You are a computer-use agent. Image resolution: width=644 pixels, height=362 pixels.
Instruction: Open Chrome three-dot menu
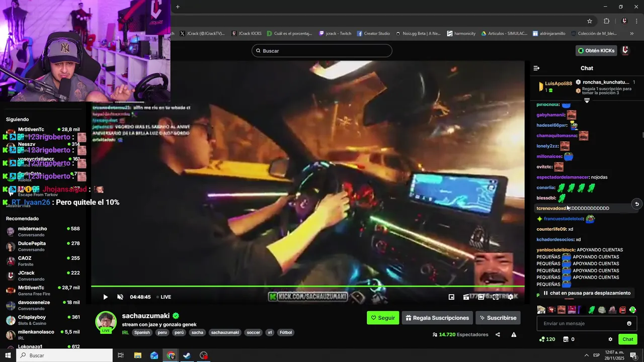pyautogui.click(x=636, y=21)
